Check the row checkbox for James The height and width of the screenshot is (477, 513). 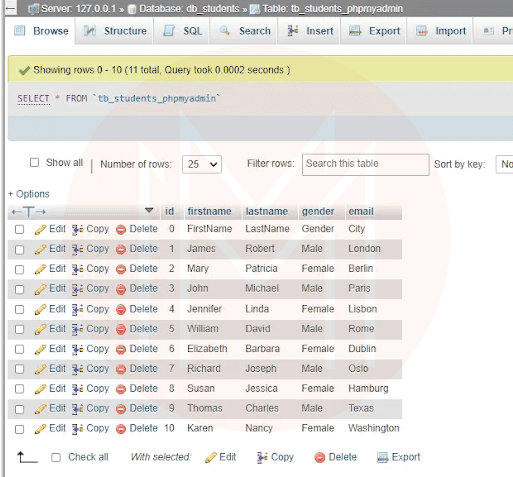[x=20, y=250]
